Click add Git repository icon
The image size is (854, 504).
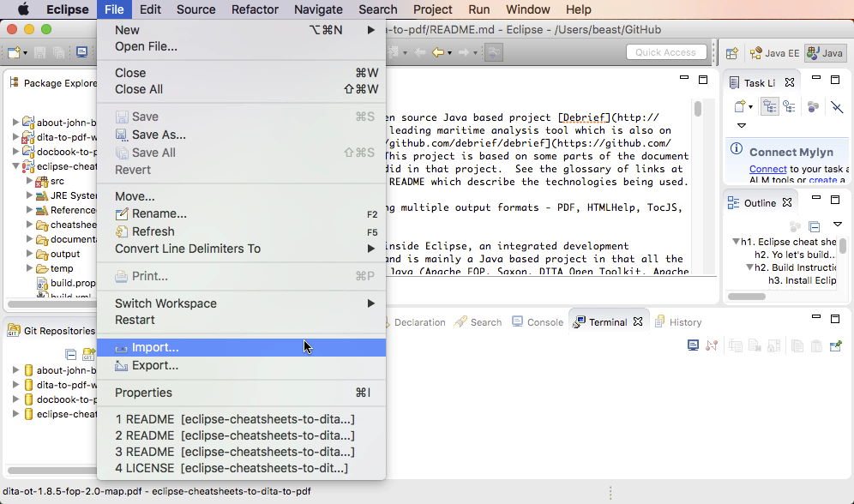point(89,355)
